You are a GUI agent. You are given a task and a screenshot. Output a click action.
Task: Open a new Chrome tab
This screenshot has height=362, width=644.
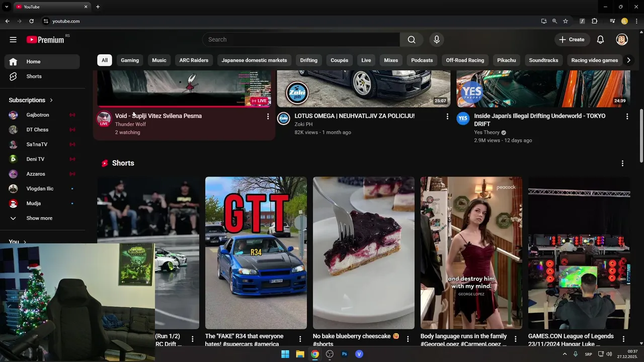click(98, 7)
